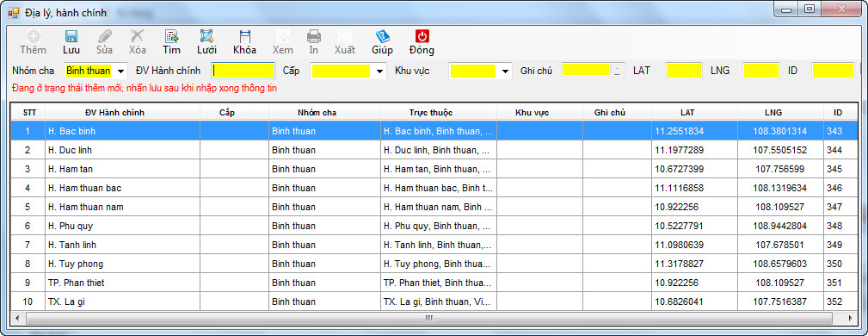Click the Sửa (edit) pencil icon
The height and width of the screenshot is (336, 868).
coord(104,37)
